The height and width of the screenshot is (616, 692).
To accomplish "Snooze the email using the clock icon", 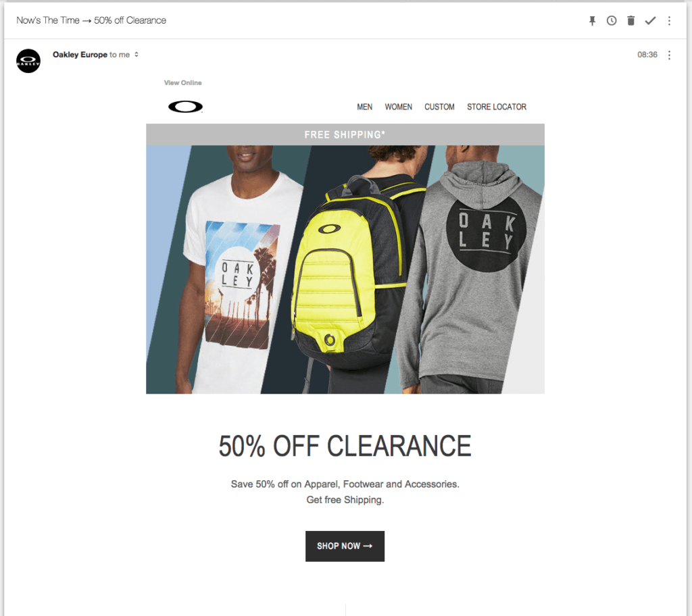I will click(x=611, y=21).
